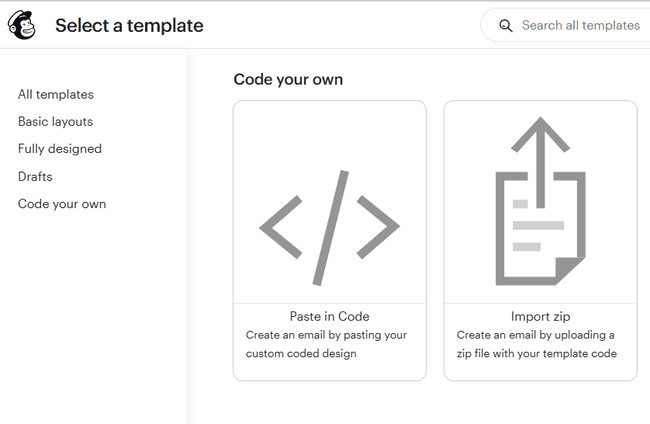Open the All templates category

56,94
